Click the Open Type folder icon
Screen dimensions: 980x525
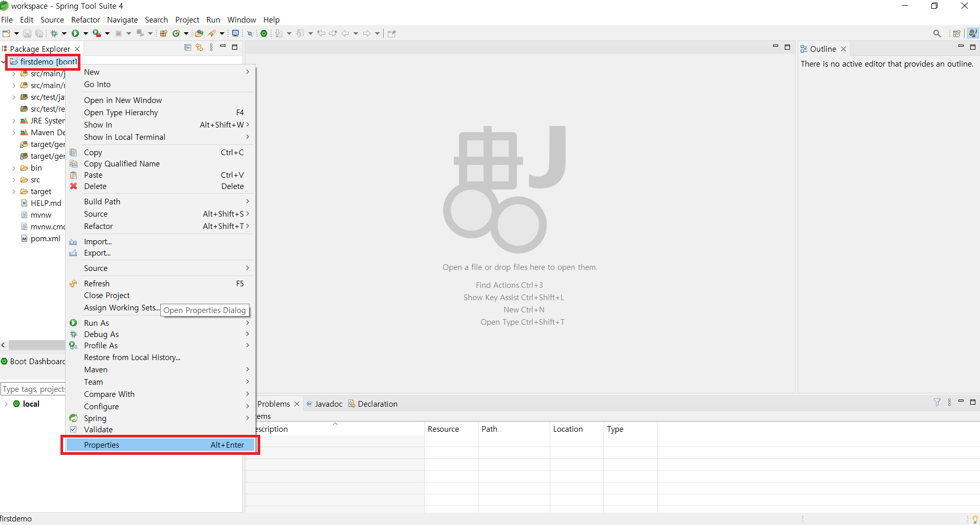(199, 34)
